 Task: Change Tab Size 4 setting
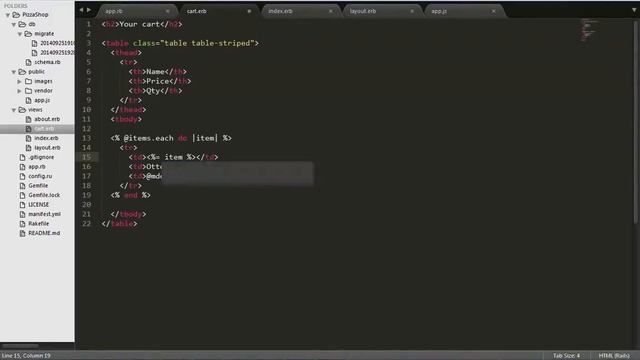(566, 356)
